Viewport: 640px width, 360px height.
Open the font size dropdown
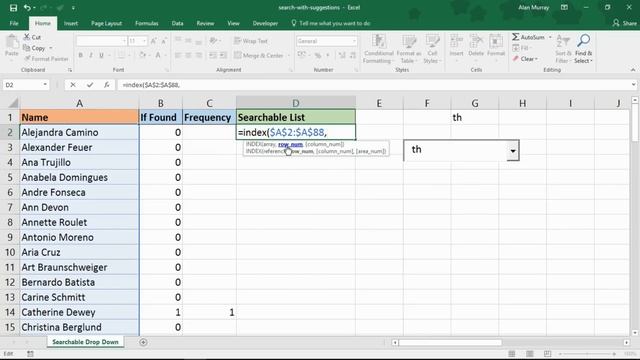point(144,41)
